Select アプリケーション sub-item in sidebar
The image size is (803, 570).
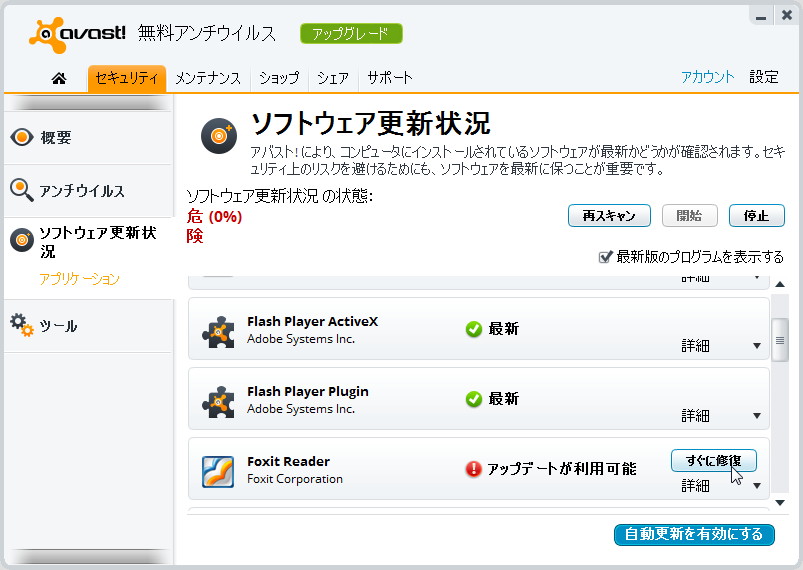coord(79,279)
